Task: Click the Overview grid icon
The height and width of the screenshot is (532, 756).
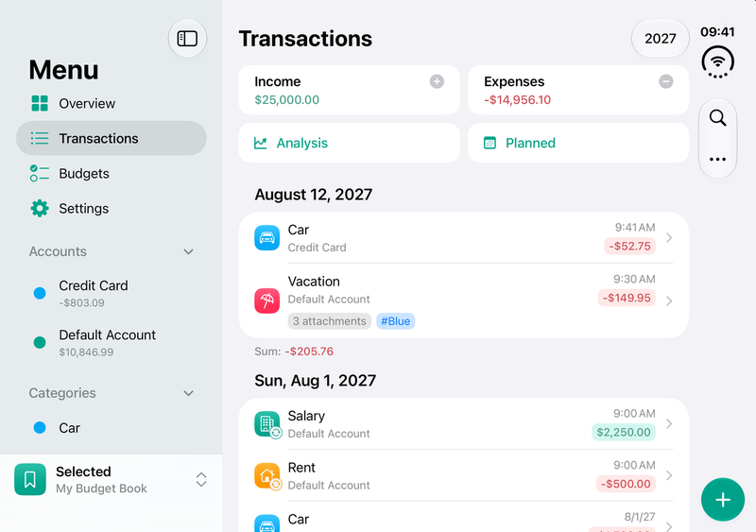Action: (x=40, y=103)
